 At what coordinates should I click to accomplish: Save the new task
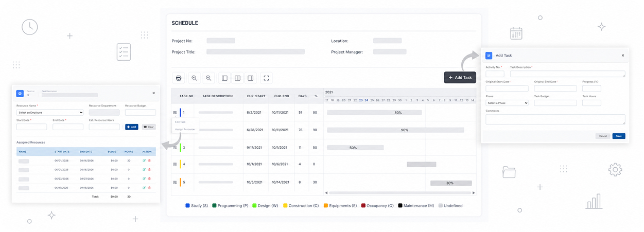click(619, 136)
